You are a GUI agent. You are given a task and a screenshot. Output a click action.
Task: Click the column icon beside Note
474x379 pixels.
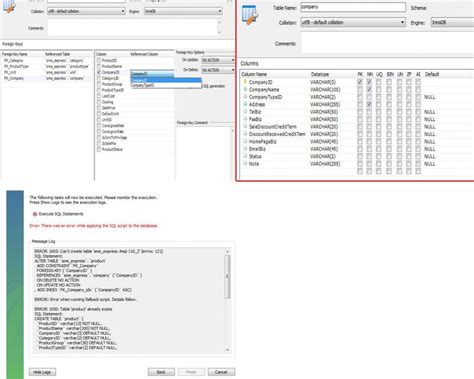click(x=245, y=164)
